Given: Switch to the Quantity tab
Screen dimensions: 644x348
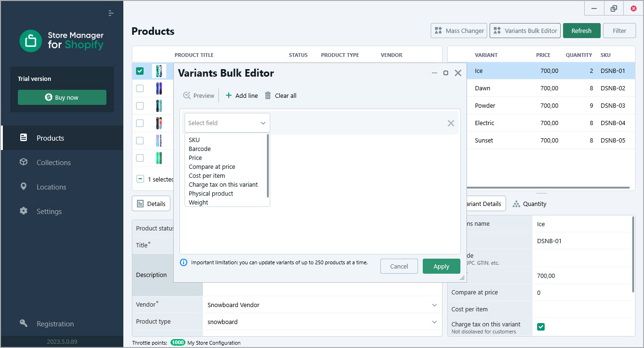Looking at the screenshot, I should 530,204.
